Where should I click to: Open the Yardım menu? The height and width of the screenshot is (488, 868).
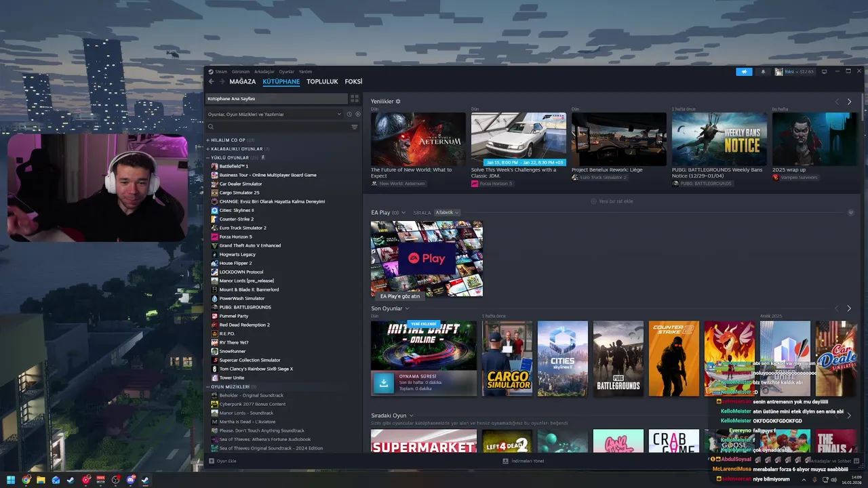coord(306,72)
